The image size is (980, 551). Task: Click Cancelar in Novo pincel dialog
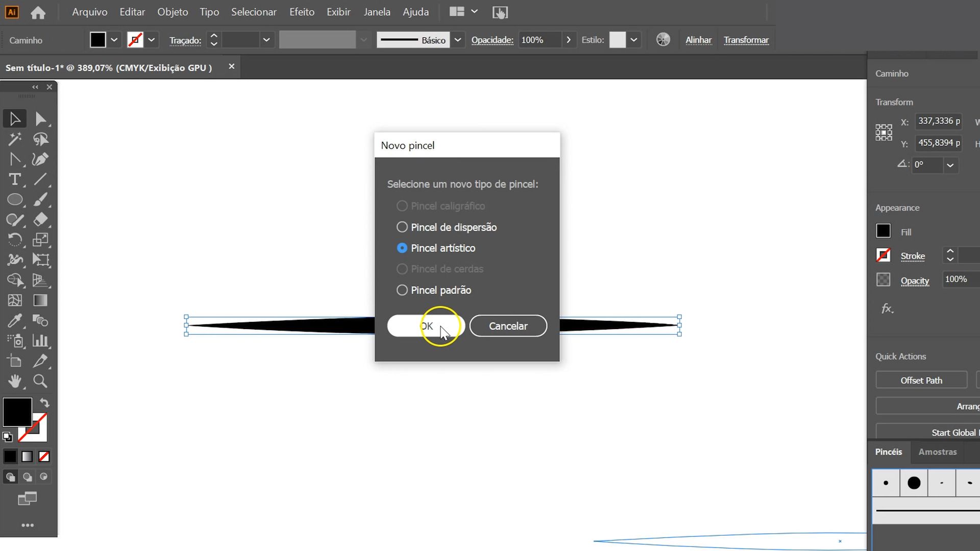click(508, 326)
